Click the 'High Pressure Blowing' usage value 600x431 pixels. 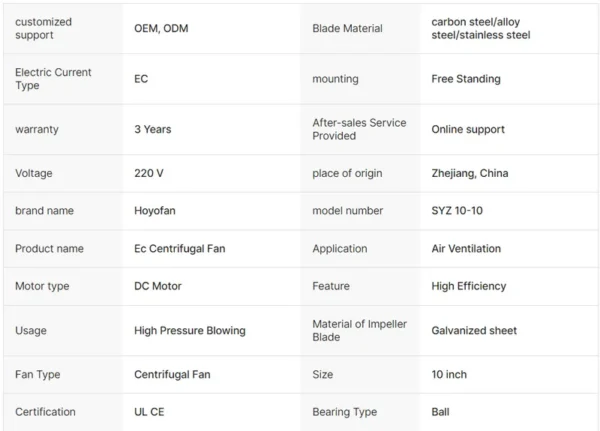(189, 330)
